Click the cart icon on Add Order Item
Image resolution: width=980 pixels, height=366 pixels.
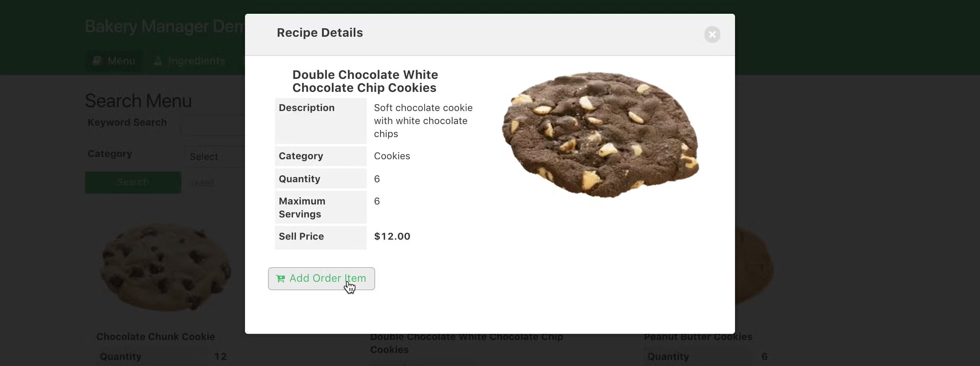(x=281, y=279)
